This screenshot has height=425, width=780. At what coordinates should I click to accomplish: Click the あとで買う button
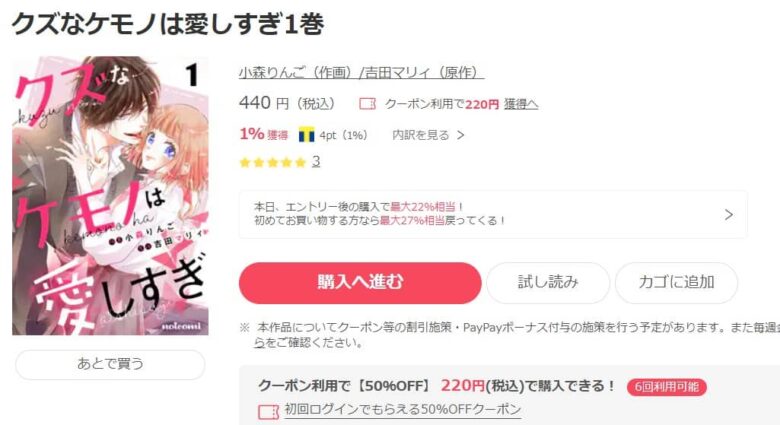(110, 364)
